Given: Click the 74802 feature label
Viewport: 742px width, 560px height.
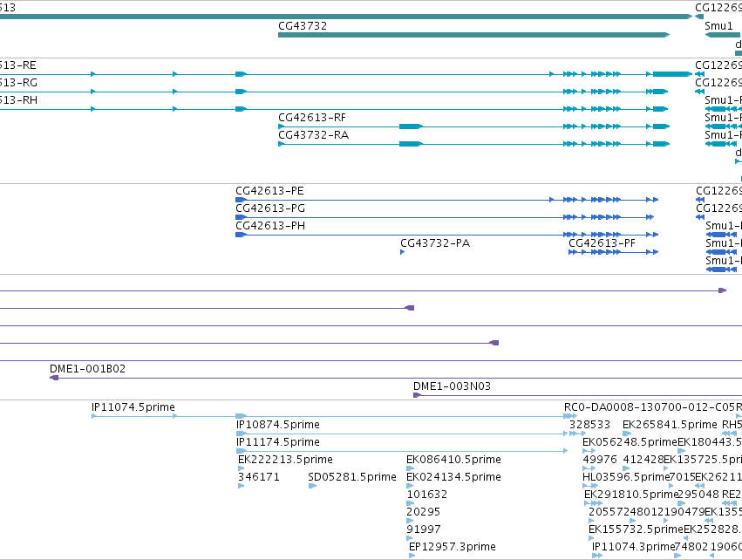Looking at the screenshot, I should [x=691, y=547].
